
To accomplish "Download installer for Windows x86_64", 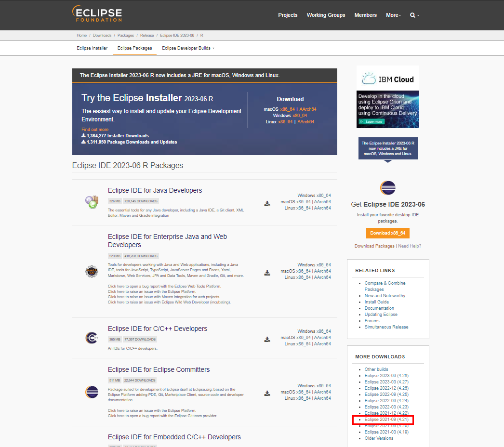I will (x=300, y=116).
